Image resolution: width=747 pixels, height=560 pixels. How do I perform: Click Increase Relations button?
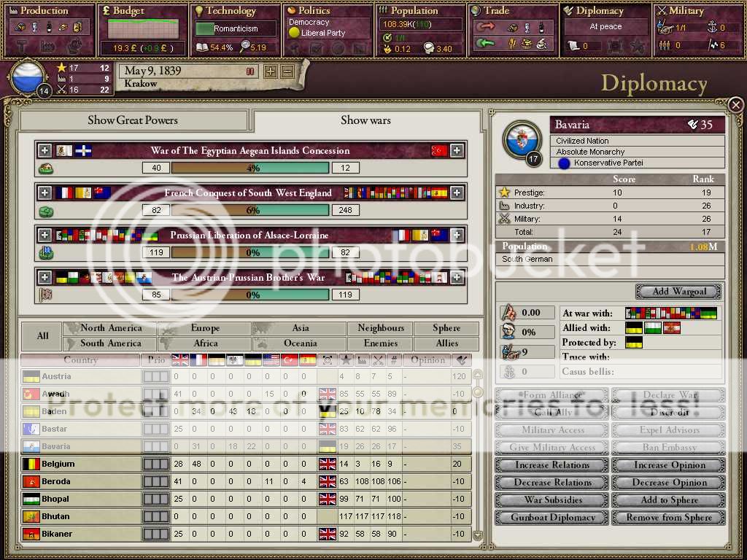pos(552,465)
